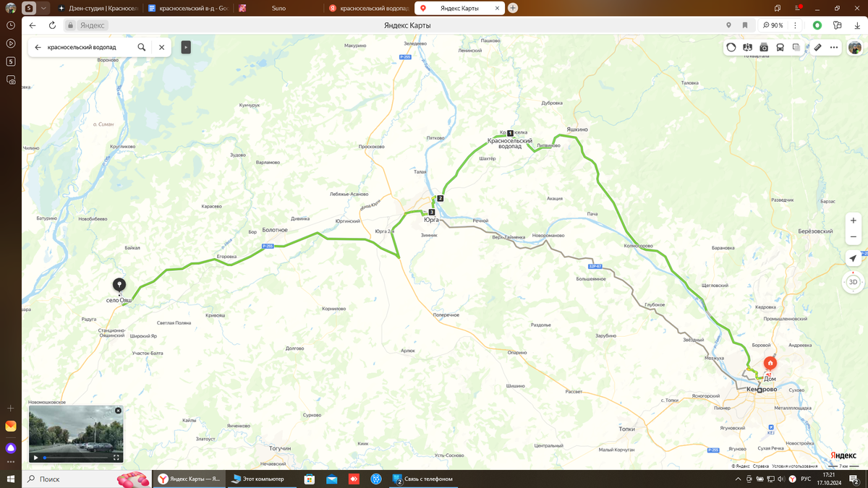This screenshot has height=488, width=868.
Task: Select route point 1 at Красносельский водопад
Action: point(510,133)
